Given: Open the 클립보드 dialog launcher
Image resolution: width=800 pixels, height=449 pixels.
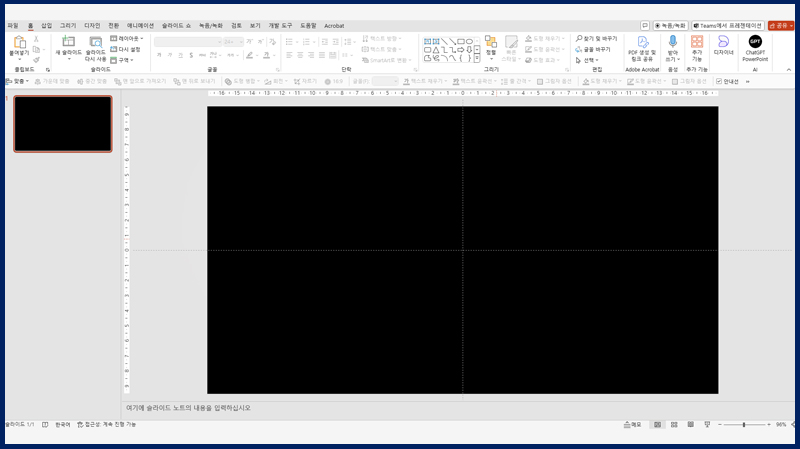Looking at the screenshot, I should pos(48,70).
